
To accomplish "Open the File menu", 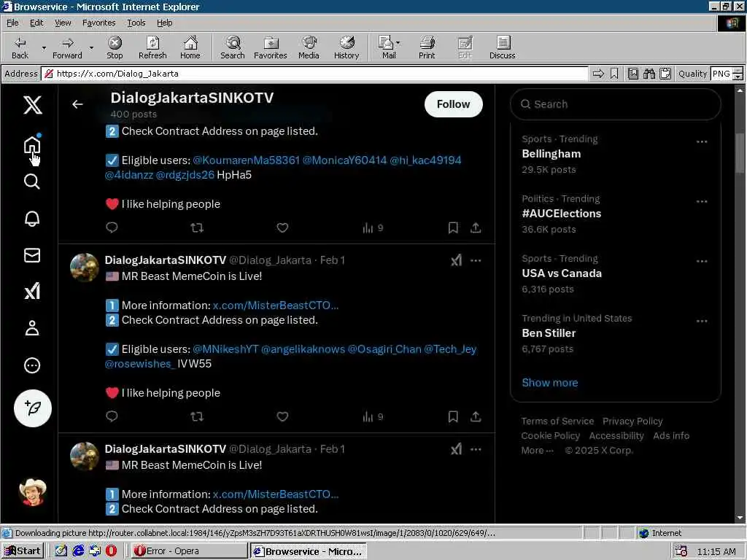I will 12,23.
